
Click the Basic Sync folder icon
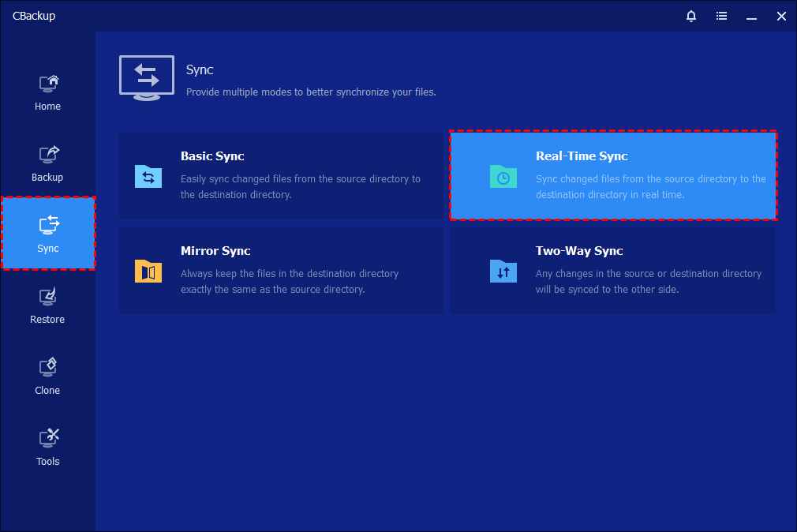[148, 176]
